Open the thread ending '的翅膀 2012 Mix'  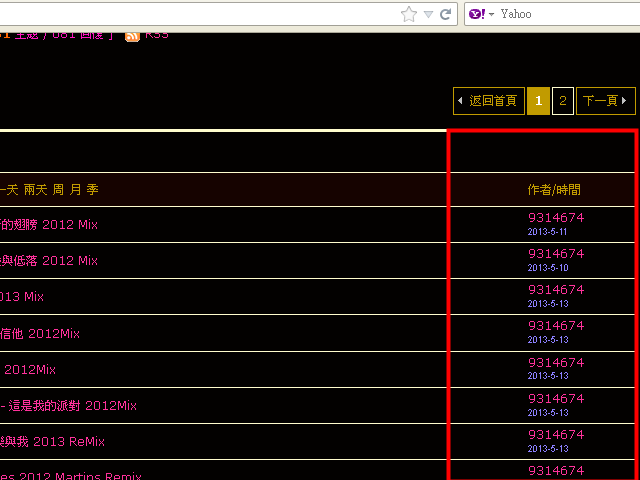pos(49,224)
